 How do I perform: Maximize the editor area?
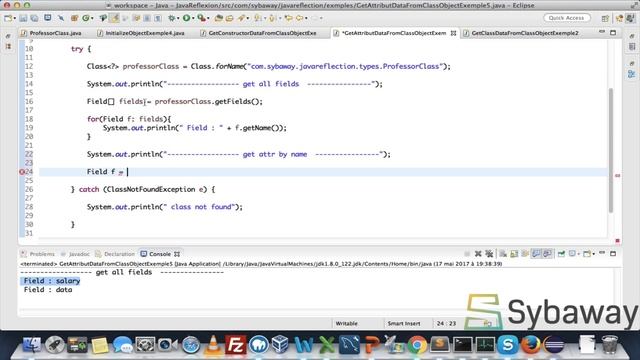613,32
